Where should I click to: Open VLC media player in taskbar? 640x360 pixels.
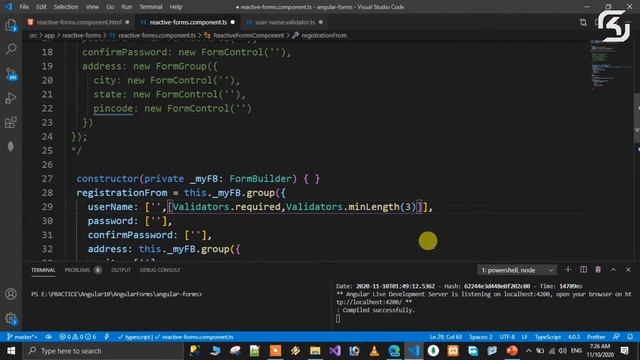point(374,351)
